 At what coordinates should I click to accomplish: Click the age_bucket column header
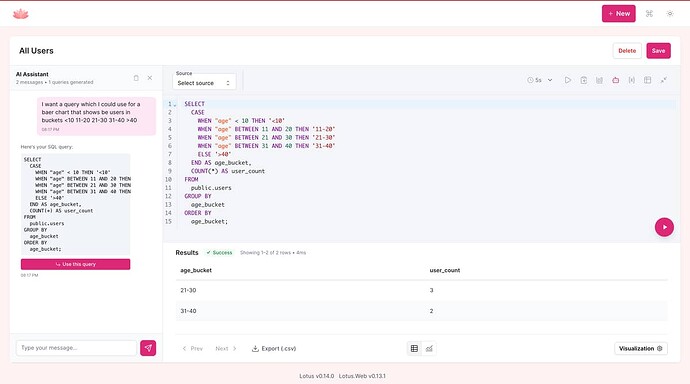pos(196,270)
